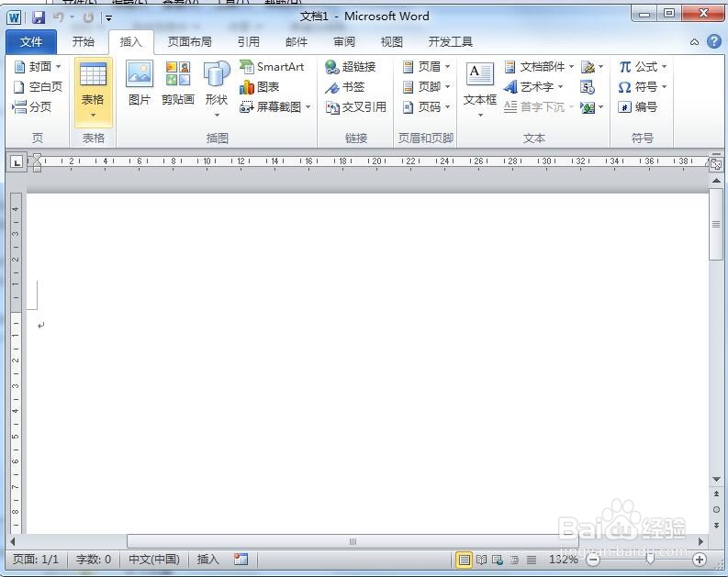Take a screenshot (屏幕截图)
This screenshot has height=577, width=728.
(274, 107)
